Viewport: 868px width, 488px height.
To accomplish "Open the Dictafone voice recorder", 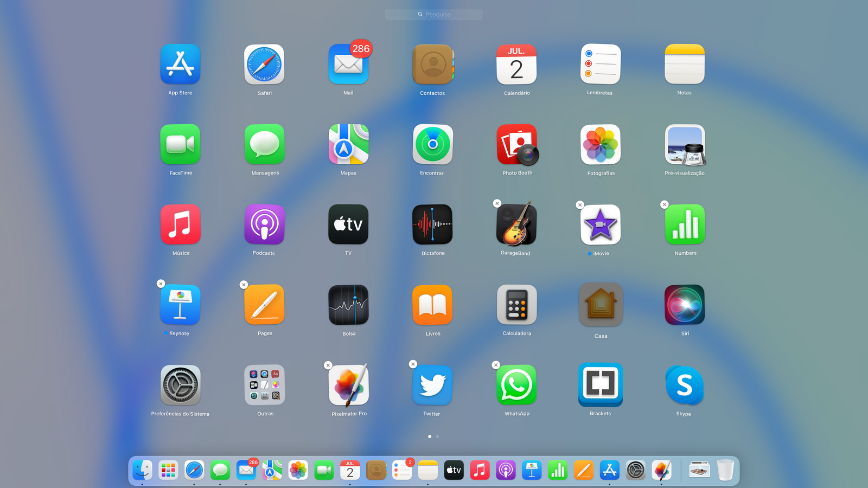I will click(432, 225).
